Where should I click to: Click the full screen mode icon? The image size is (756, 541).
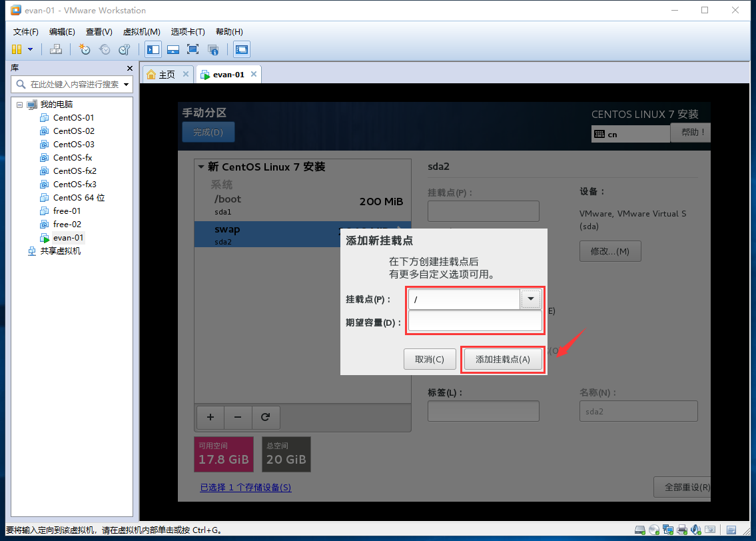(193, 49)
